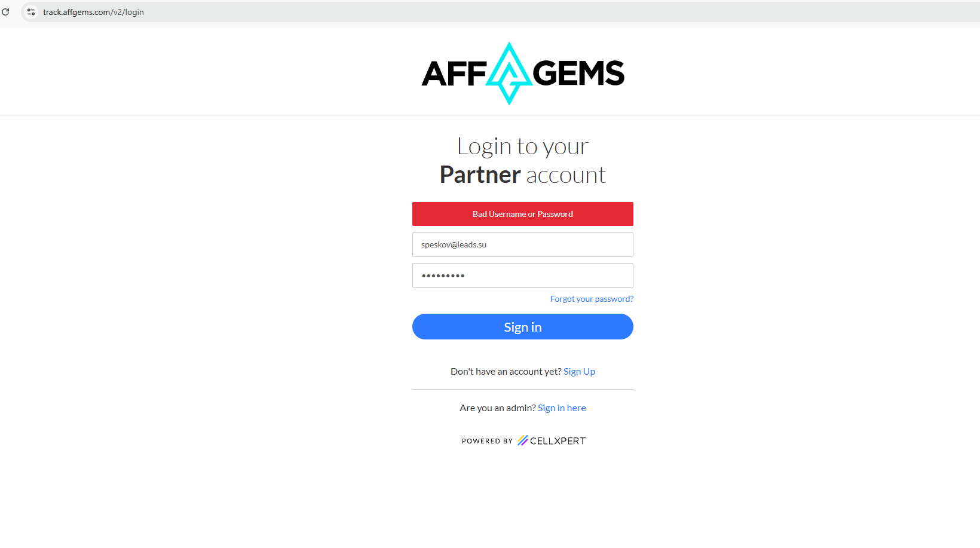Reload the page with the refresh icon
The width and height of the screenshot is (980, 548).
click(x=5, y=12)
